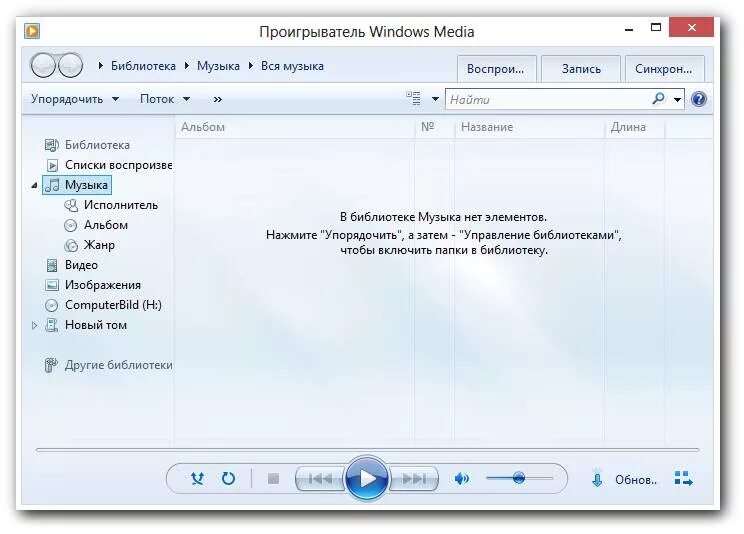Click the artist icon beside 'Исполнитель'
The height and width of the screenshot is (534, 744).
[x=70, y=205]
